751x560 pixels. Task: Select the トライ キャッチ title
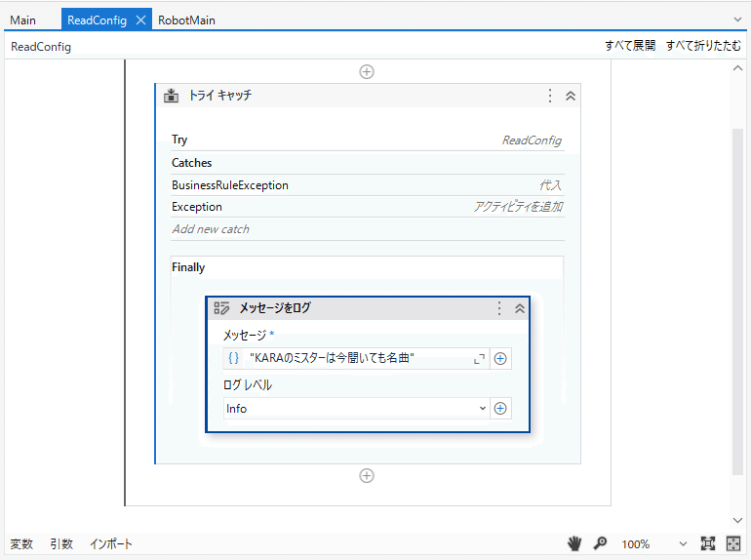(x=219, y=95)
